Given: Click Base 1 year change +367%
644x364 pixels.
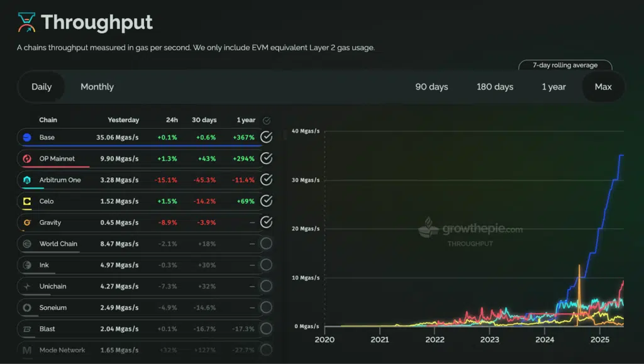Looking at the screenshot, I should (x=243, y=138).
